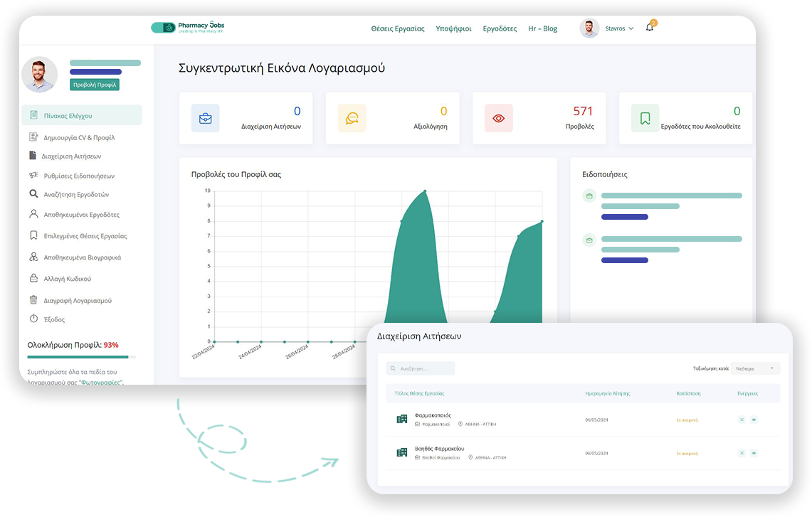The width and height of the screenshot is (812, 517).
Task: Click the chat icon on Αξιολόγηση card
Action: [x=352, y=118]
